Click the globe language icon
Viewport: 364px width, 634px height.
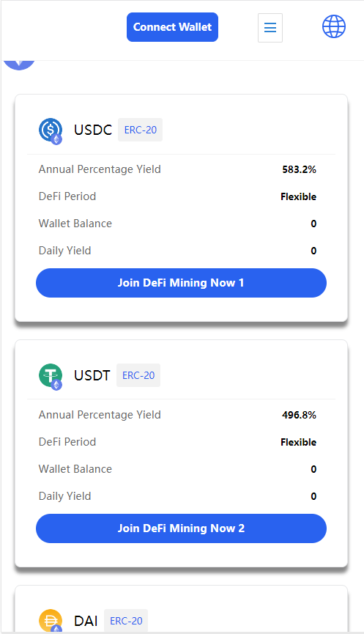coord(334,26)
